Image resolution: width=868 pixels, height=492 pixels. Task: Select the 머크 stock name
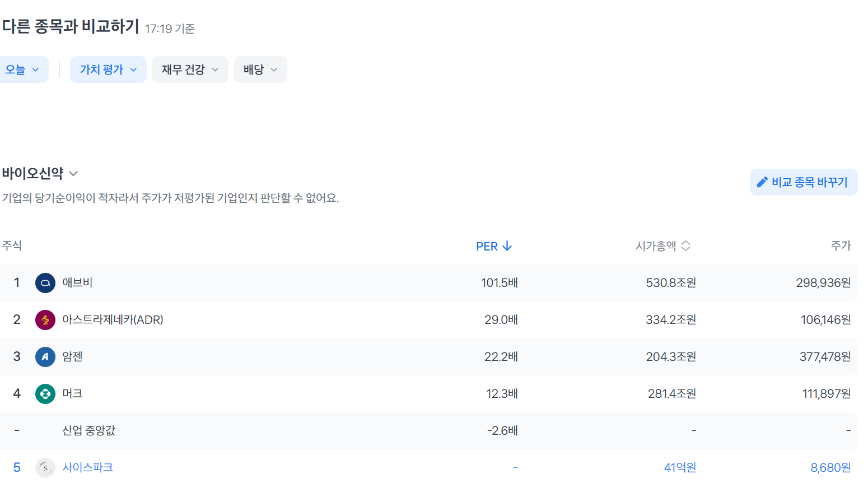pos(72,393)
